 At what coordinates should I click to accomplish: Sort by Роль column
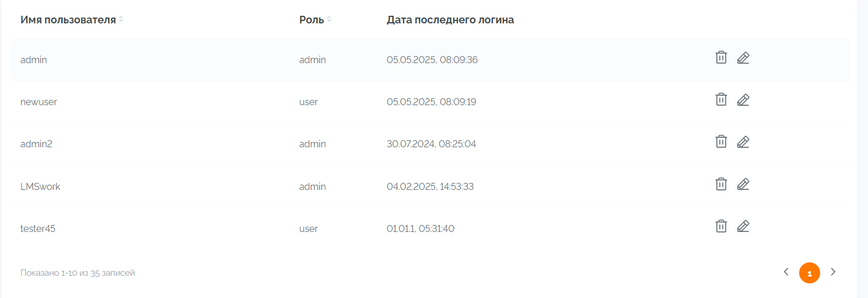click(x=329, y=19)
